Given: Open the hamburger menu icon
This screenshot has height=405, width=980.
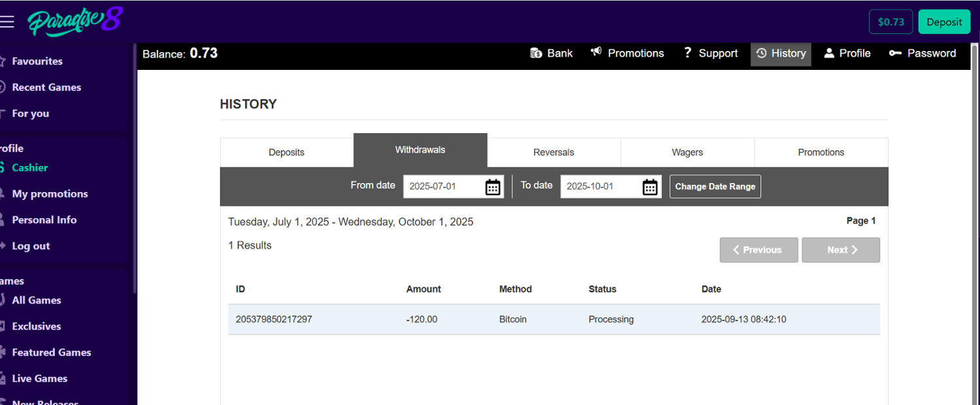Looking at the screenshot, I should click(7, 22).
